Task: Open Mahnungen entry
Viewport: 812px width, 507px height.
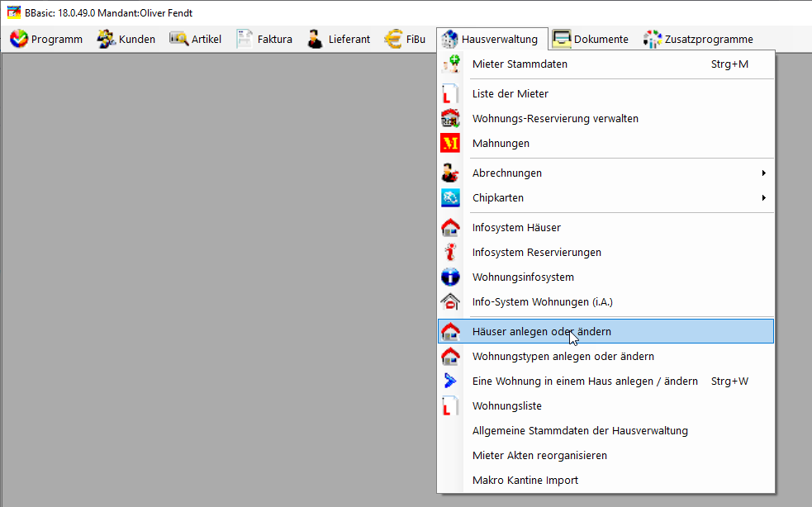Action: [x=605, y=144]
